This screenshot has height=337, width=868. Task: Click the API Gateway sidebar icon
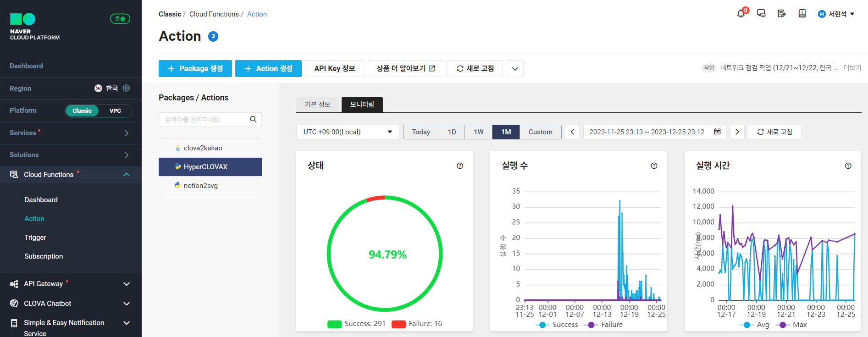tap(14, 284)
